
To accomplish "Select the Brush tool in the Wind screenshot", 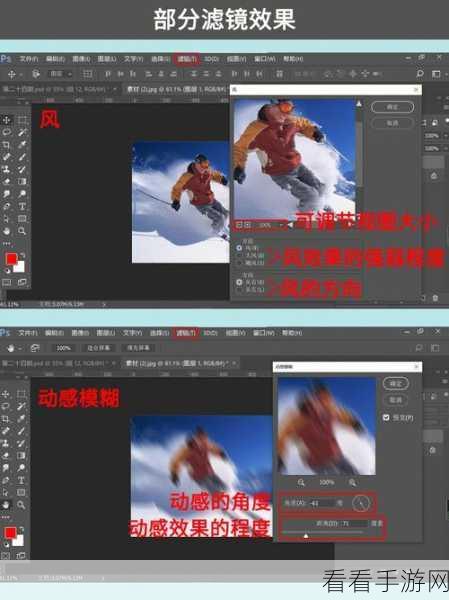I will pyautogui.click(x=22, y=157).
